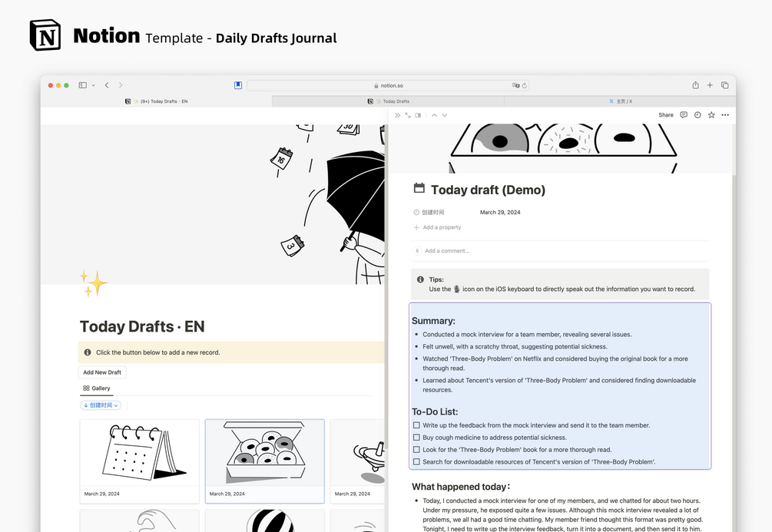Click the 'What happened today' heading
The height and width of the screenshot is (532, 772).
click(x=461, y=487)
